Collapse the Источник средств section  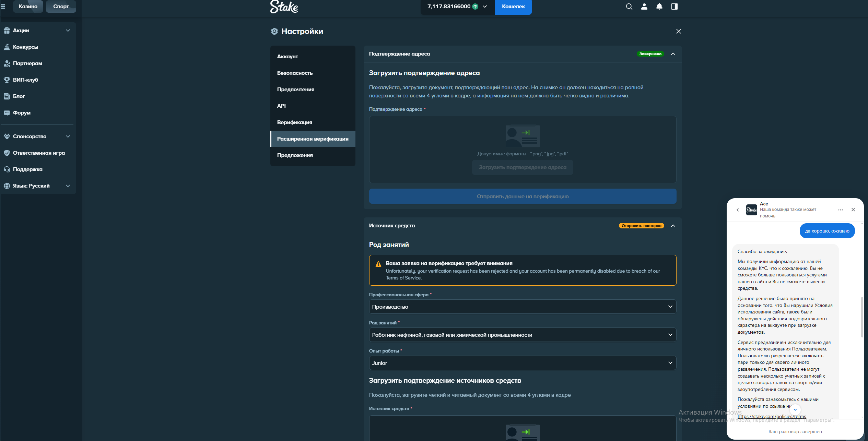click(673, 226)
